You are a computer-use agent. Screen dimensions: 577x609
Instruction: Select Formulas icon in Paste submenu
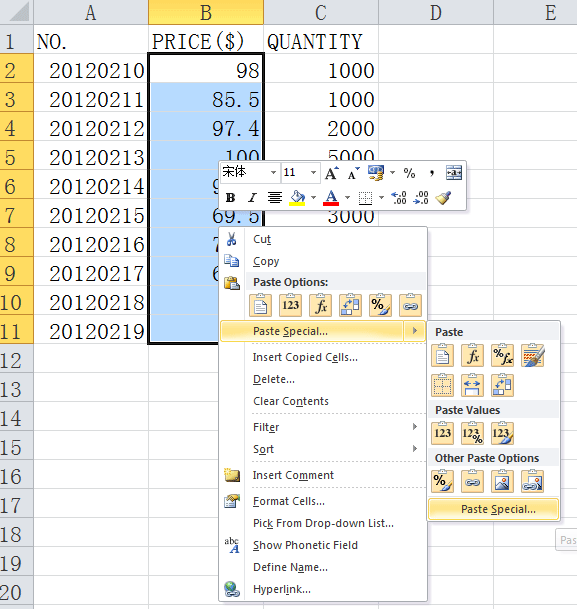(x=472, y=355)
